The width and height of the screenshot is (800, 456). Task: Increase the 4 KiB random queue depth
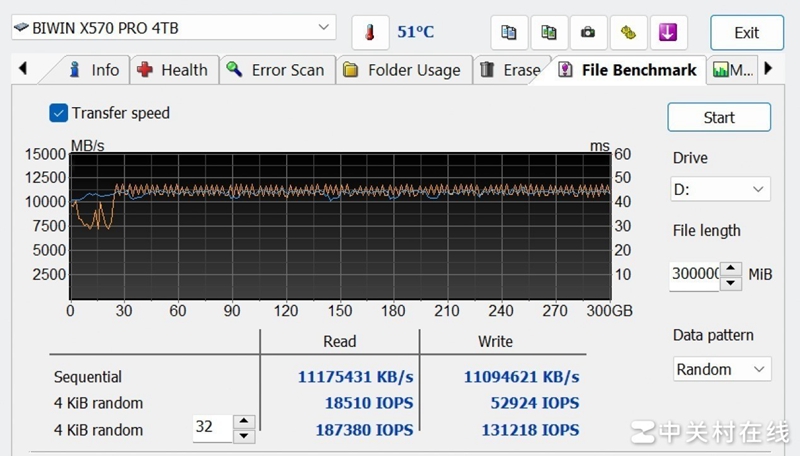(x=244, y=422)
